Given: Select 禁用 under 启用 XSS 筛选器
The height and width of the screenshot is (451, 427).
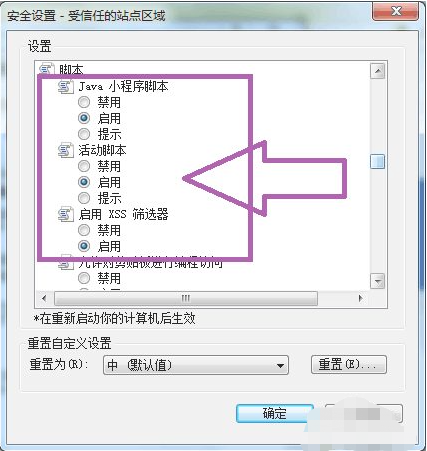Looking at the screenshot, I should [x=84, y=230].
